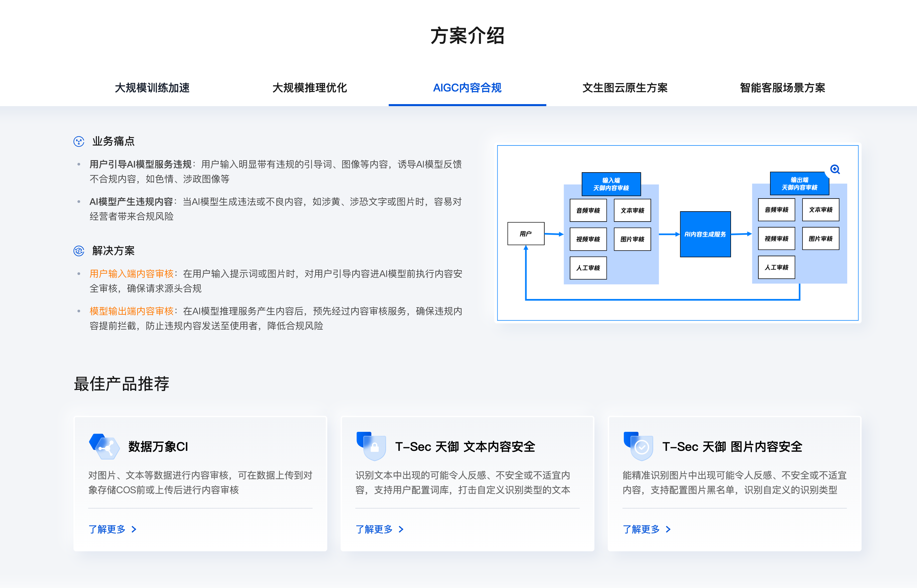Click the 用户输入端内容审核 orange link

tap(132, 274)
